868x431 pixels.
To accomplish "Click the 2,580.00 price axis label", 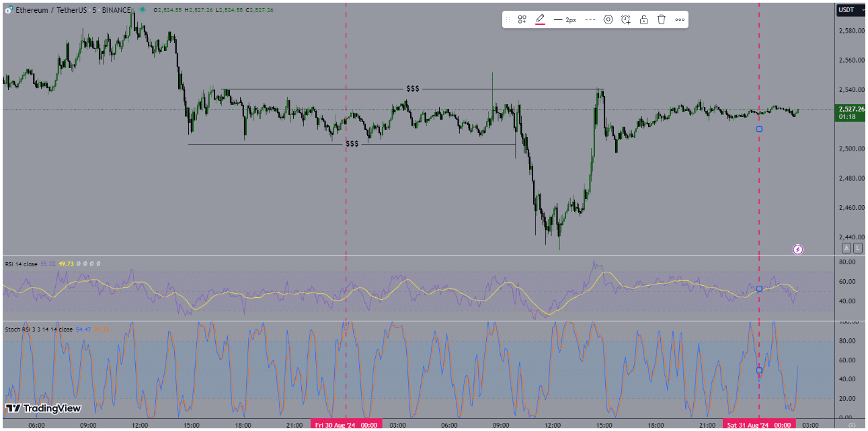I will pos(851,31).
